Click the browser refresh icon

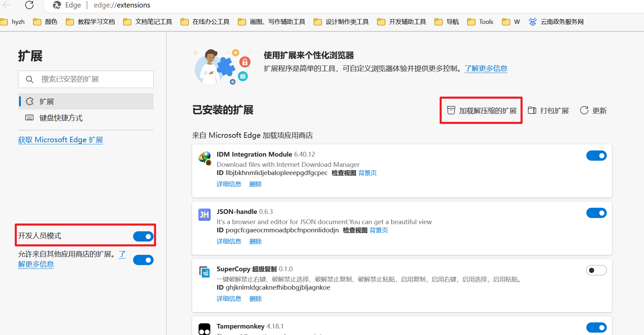point(29,5)
